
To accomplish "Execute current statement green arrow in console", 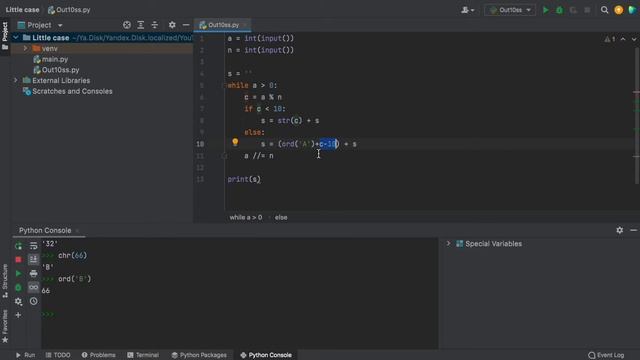I will click(18, 273).
